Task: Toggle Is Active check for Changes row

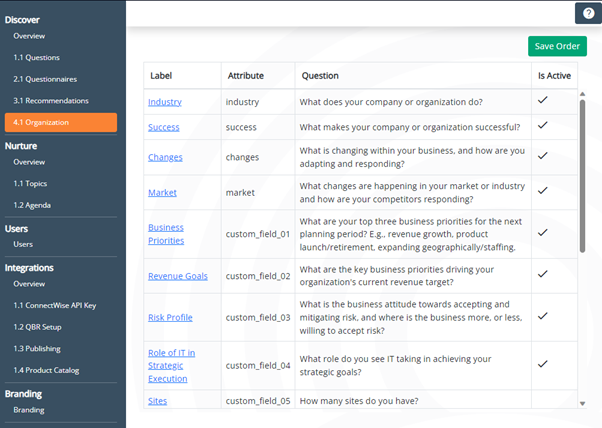Action: (x=542, y=156)
